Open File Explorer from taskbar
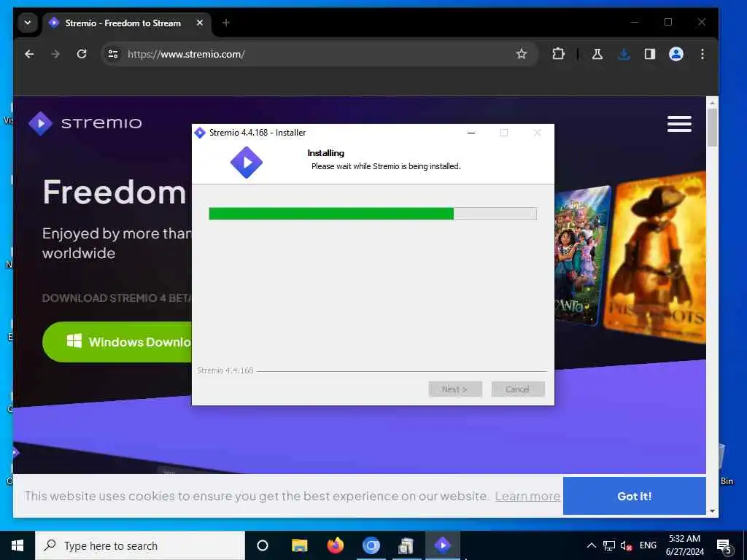Screen dimensions: 747x560 click(300, 545)
